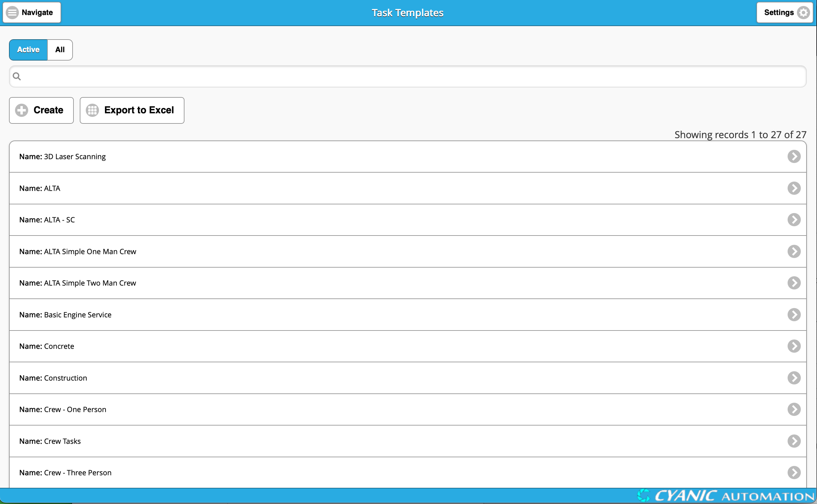Select the ALTA Simple One Man Crew name
The image size is (817, 504).
(90, 252)
